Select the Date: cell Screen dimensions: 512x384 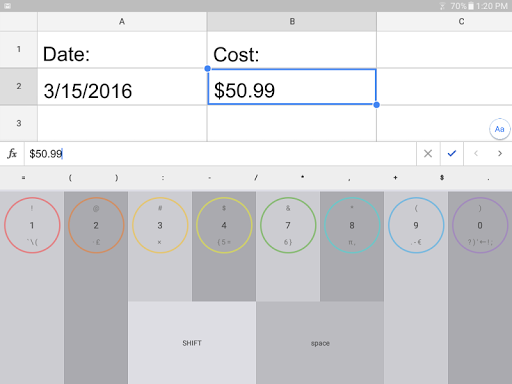122,50
